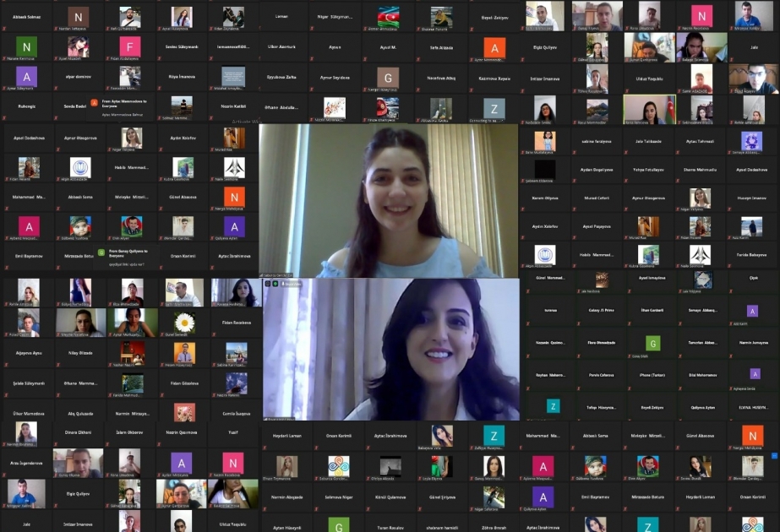Viewport: 780px width, 532px height.
Task: Click the Ulker Azerturk participant tile
Action: coord(281,47)
